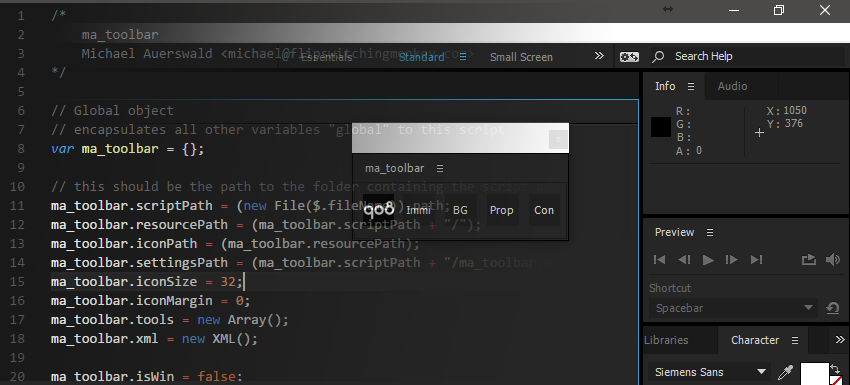Screen dimensions: 850x385
Task: Open the white fill color swatch
Action: point(815,374)
